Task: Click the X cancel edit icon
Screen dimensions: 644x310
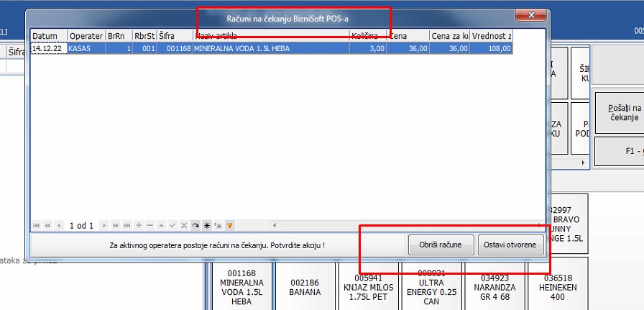Action: 184,225
